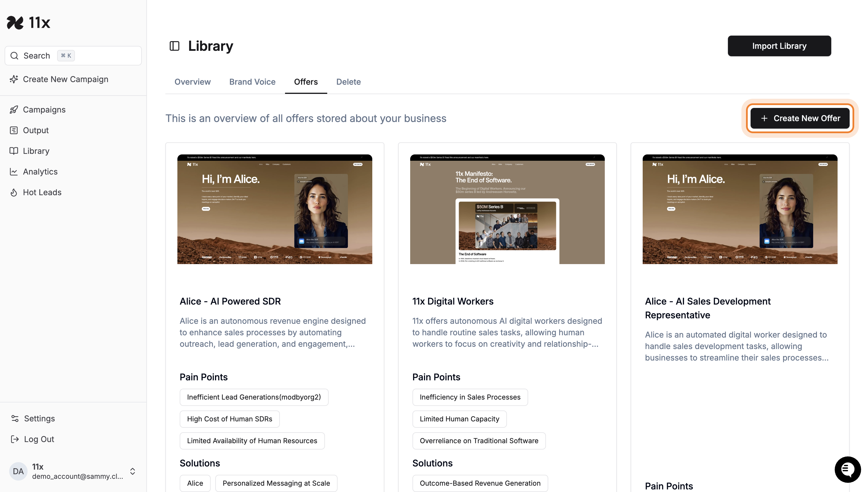Click the Inefficient Lead Generations(modbyorg2) tag
Image resolution: width=868 pixels, height=492 pixels.
point(254,397)
